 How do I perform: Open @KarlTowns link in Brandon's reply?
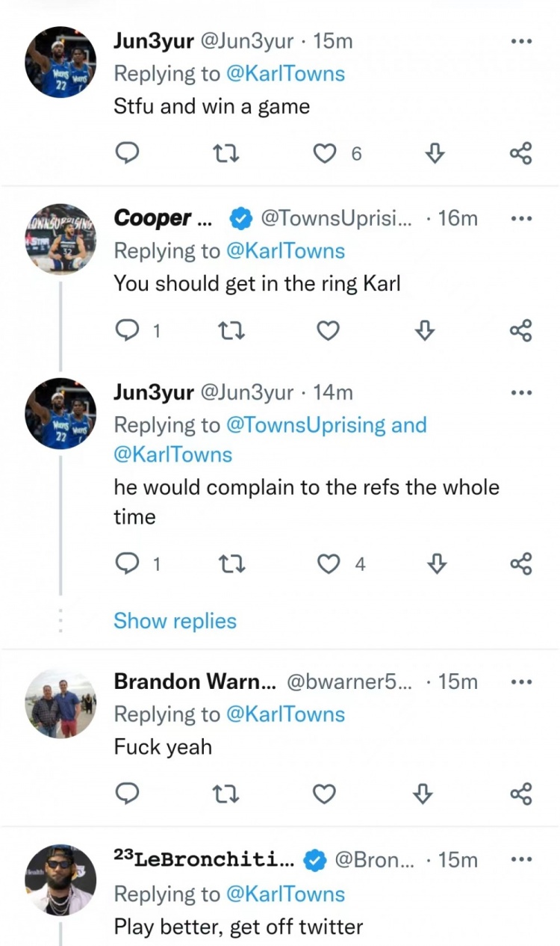coord(285,714)
